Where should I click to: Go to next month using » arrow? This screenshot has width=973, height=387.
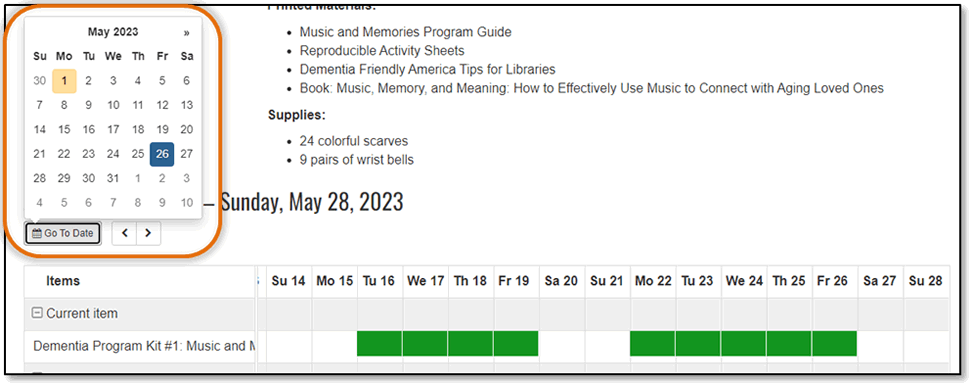click(x=186, y=33)
